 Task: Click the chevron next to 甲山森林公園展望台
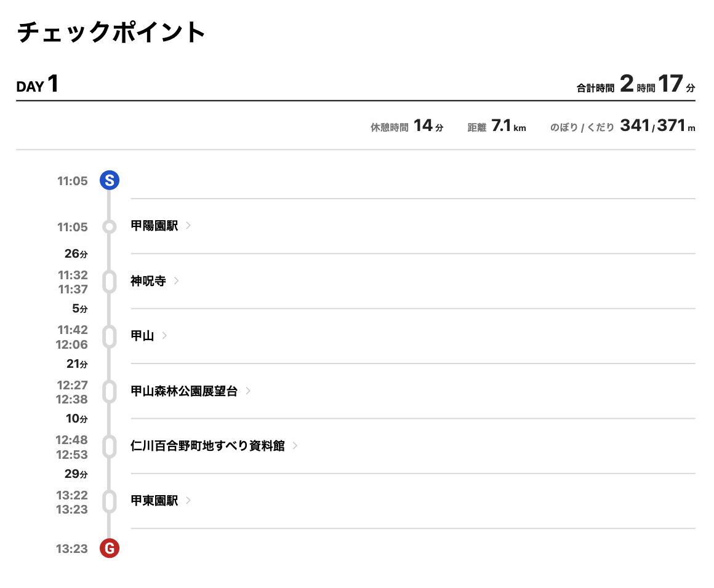pos(248,391)
